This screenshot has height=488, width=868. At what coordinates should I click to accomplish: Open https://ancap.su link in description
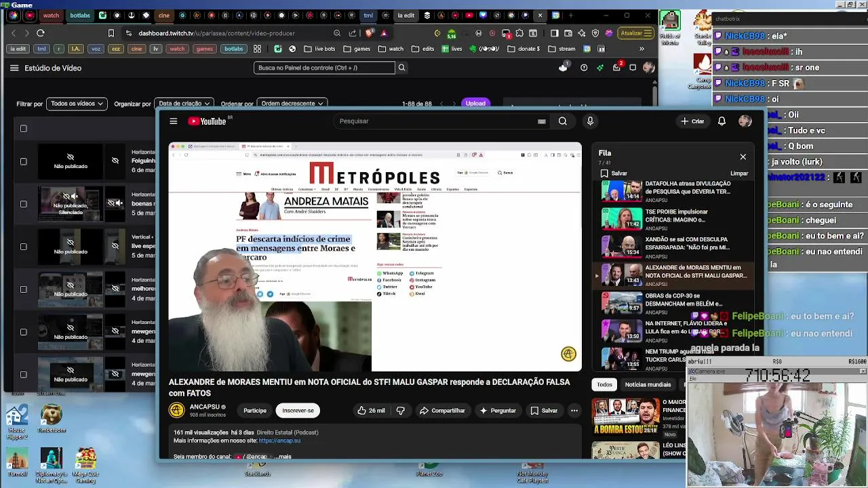click(x=279, y=441)
